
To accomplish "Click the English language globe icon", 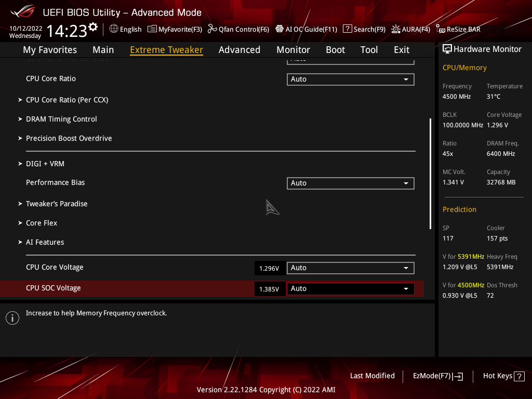I will [x=114, y=29].
